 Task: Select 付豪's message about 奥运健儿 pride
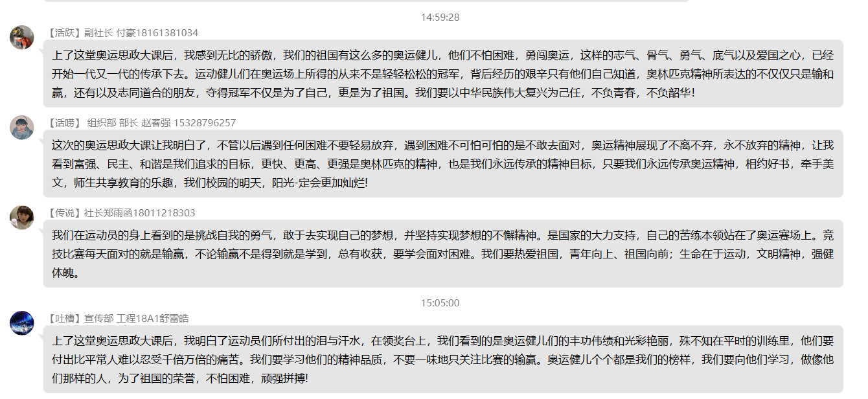pyautogui.click(x=443, y=74)
